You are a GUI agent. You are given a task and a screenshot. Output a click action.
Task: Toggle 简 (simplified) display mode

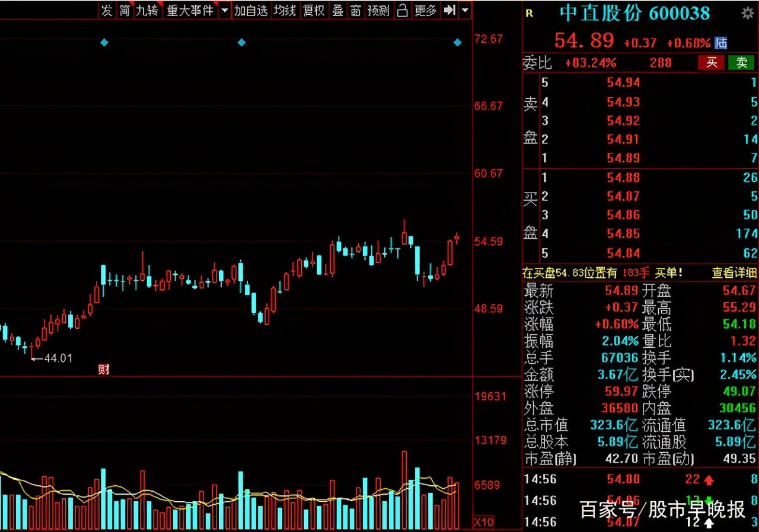point(124,10)
